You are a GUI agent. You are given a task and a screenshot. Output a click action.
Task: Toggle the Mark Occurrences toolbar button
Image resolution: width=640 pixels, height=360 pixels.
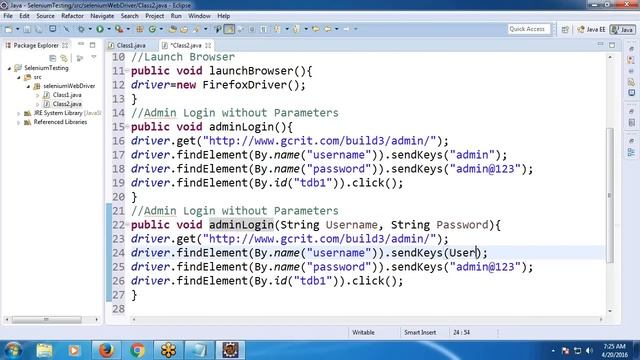pyautogui.click(x=229, y=29)
